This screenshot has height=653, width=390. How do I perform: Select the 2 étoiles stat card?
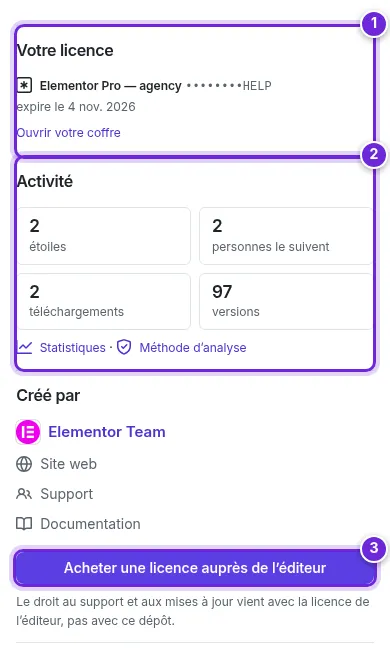click(104, 236)
